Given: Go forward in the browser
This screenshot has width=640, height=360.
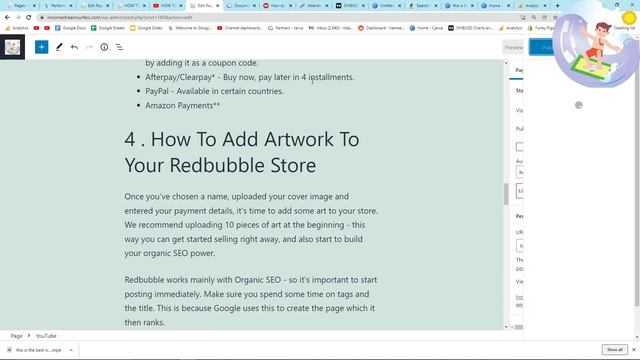Looking at the screenshot, I should click(18, 17).
